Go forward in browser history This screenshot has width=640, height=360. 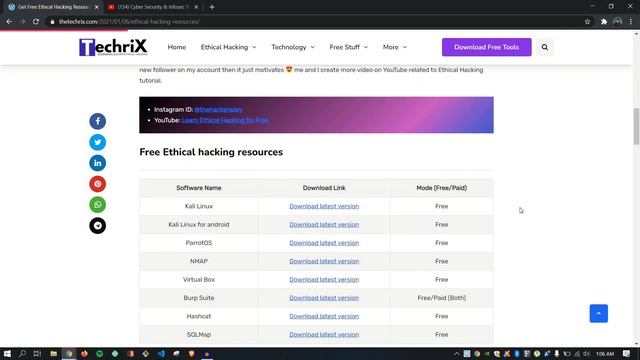pyautogui.click(x=22, y=22)
